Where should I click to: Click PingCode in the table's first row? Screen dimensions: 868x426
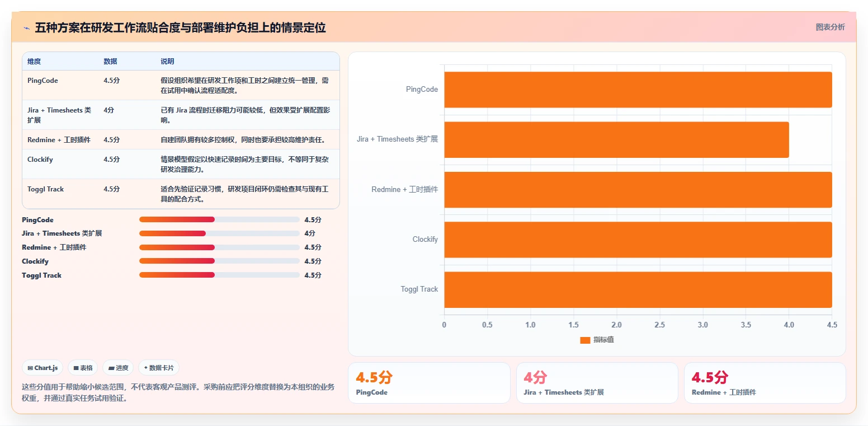point(43,81)
